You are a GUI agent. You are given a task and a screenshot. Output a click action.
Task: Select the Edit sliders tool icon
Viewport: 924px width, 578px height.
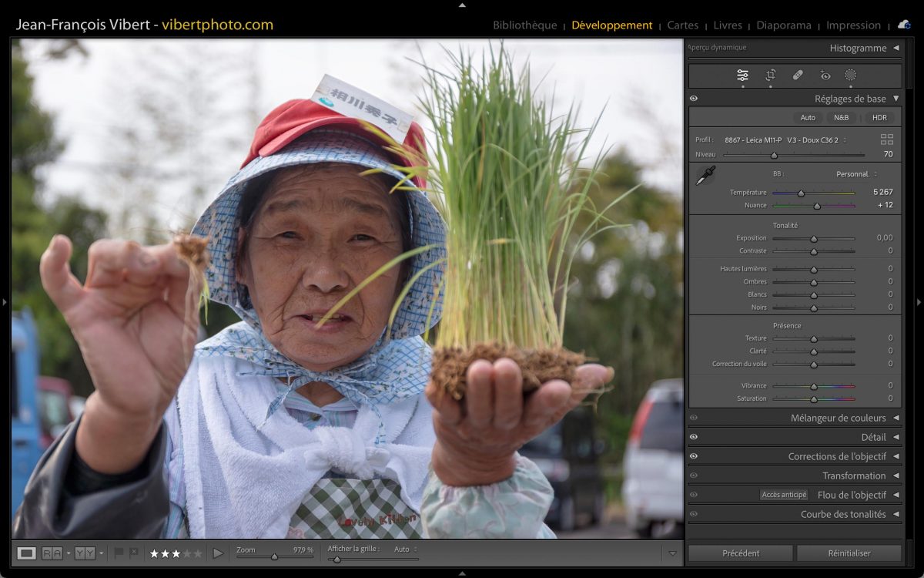[742, 75]
